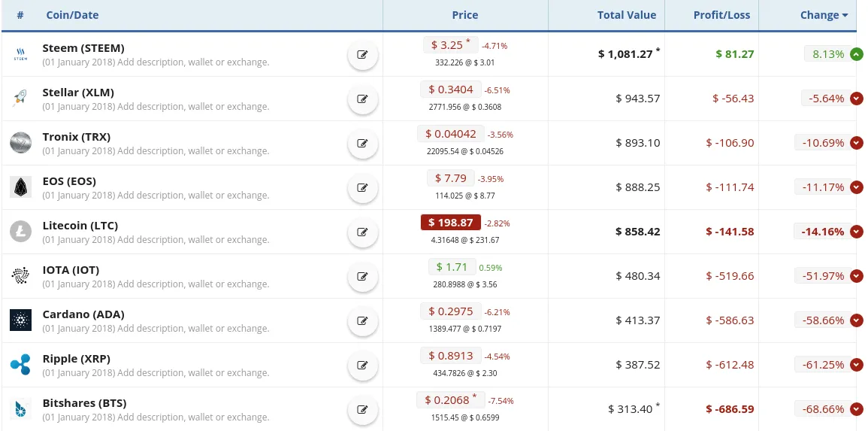This screenshot has width=868, height=431.
Task: Click the $ 0.2068 Bitshares price badge
Action: [451, 400]
